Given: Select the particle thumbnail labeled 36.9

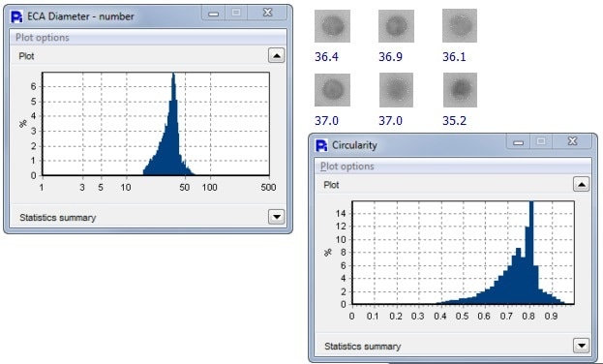Looking at the screenshot, I should [x=396, y=26].
